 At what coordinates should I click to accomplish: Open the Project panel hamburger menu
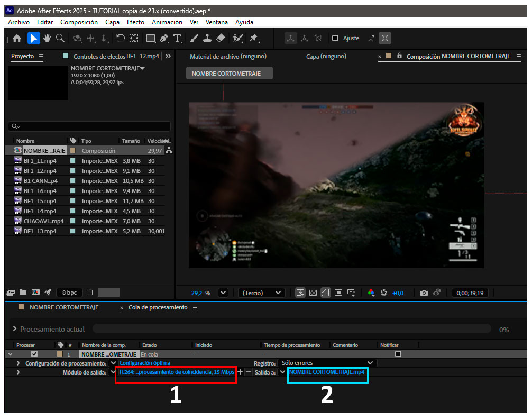pyautogui.click(x=41, y=56)
